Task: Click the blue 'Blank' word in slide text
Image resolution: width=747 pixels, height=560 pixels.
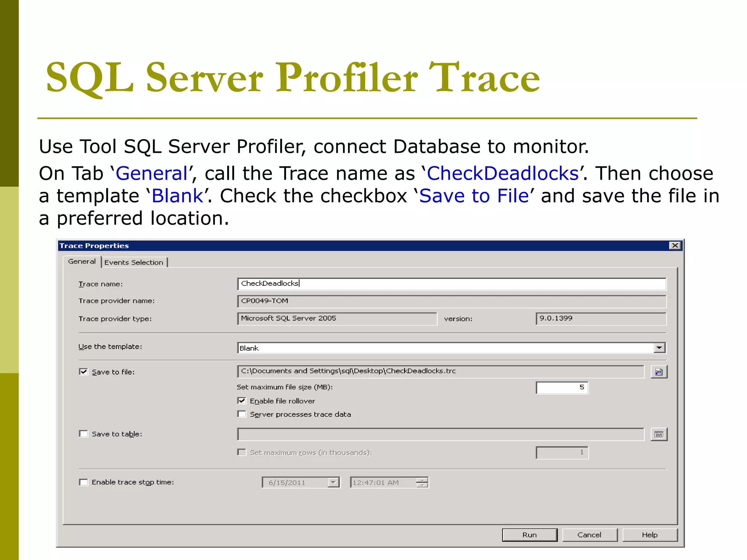Action: 177,196
